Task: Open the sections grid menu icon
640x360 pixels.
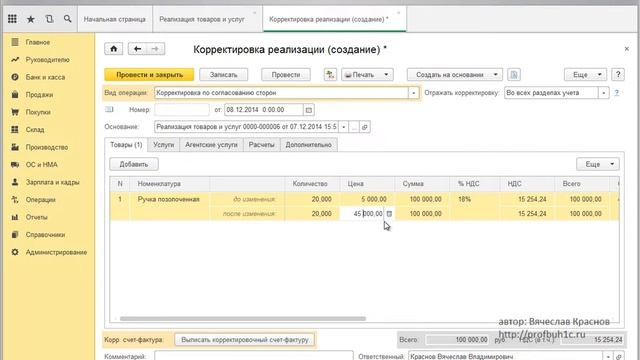Action: (12, 19)
